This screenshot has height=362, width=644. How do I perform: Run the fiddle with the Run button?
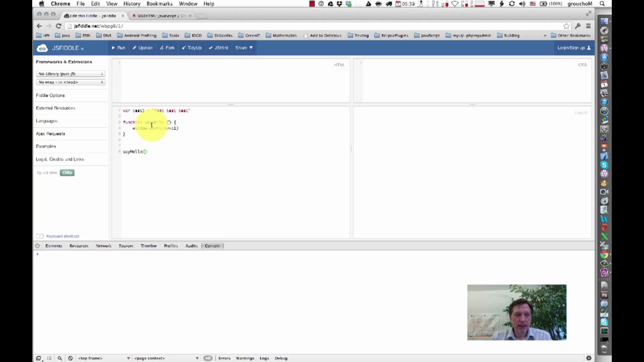[118, 48]
